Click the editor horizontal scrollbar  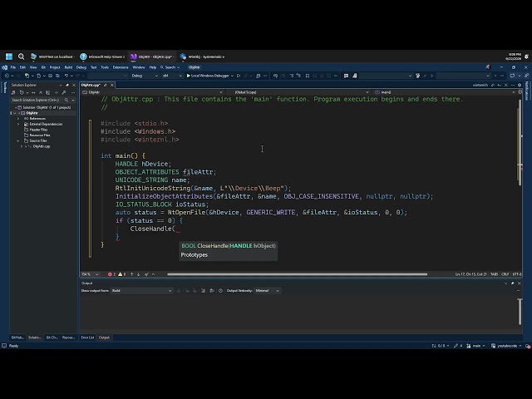[x=298, y=274]
